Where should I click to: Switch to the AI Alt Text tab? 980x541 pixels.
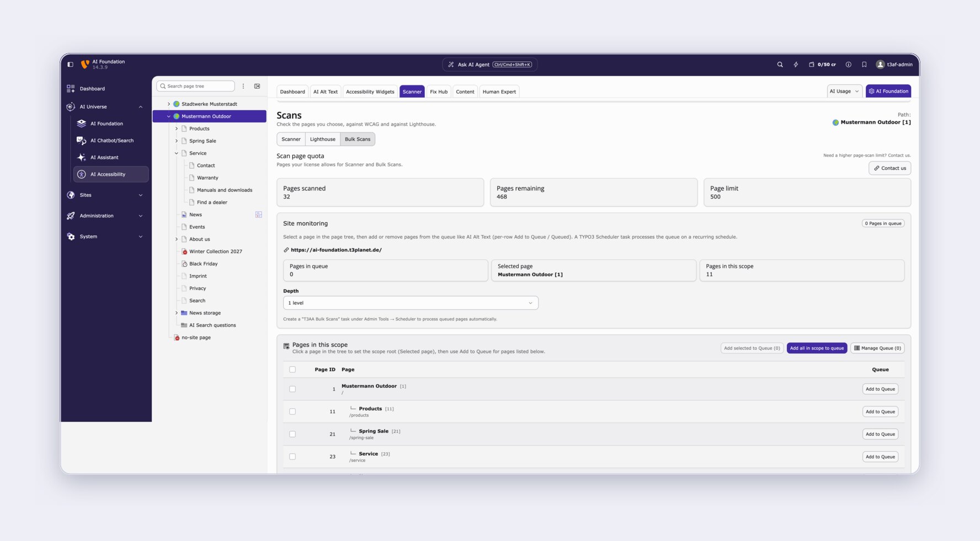coord(326,92)
